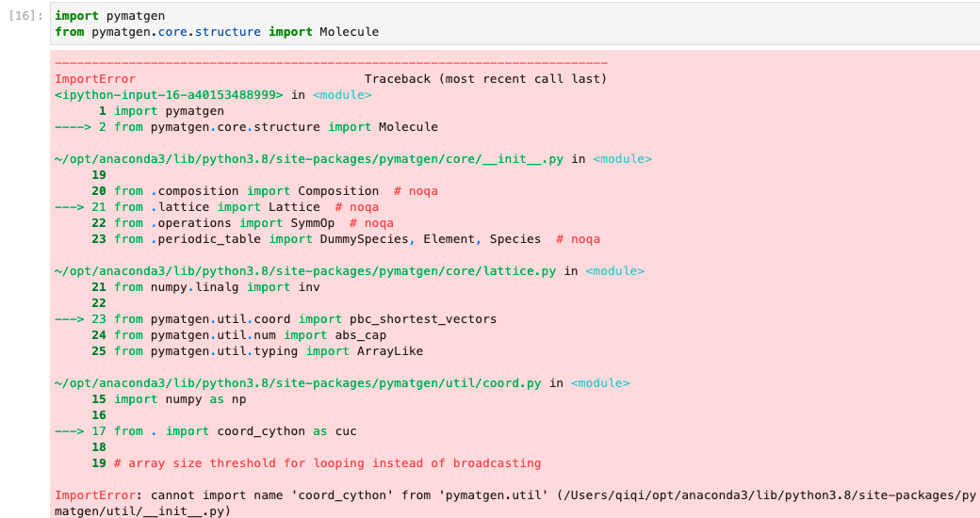Click line 21 'from numpy.linalg import inv'
The width and height of the screenshot is (980, 518).
coord(205,287)
